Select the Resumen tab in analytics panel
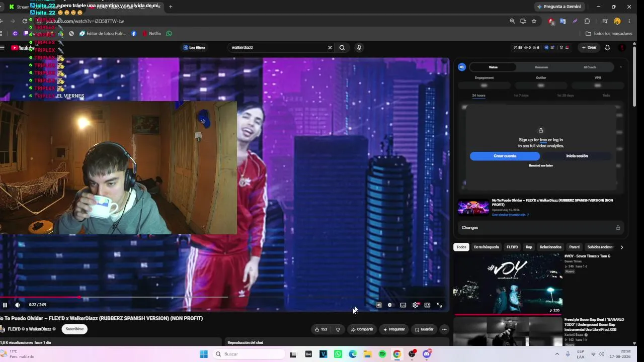644x362 pixels. pyautogui.click(x=541, y=67)
